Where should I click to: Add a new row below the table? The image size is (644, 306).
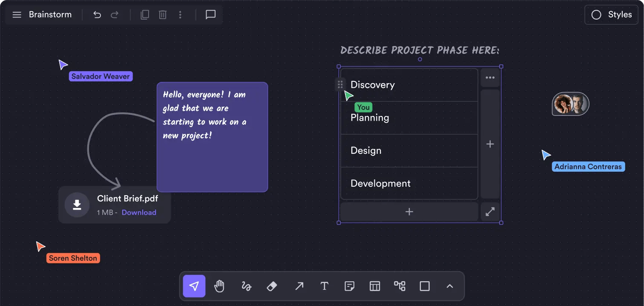coord(409,212)
